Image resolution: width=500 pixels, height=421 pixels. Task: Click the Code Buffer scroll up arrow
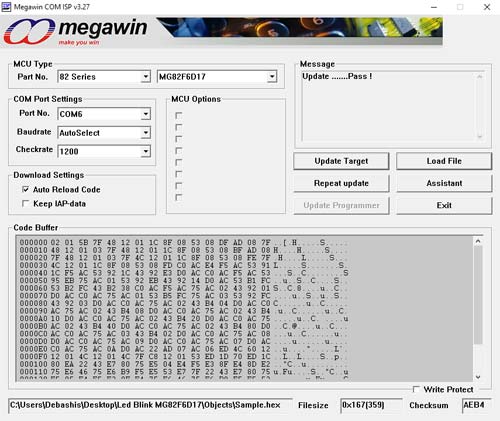pyautogui.click(x=478, y=241)
